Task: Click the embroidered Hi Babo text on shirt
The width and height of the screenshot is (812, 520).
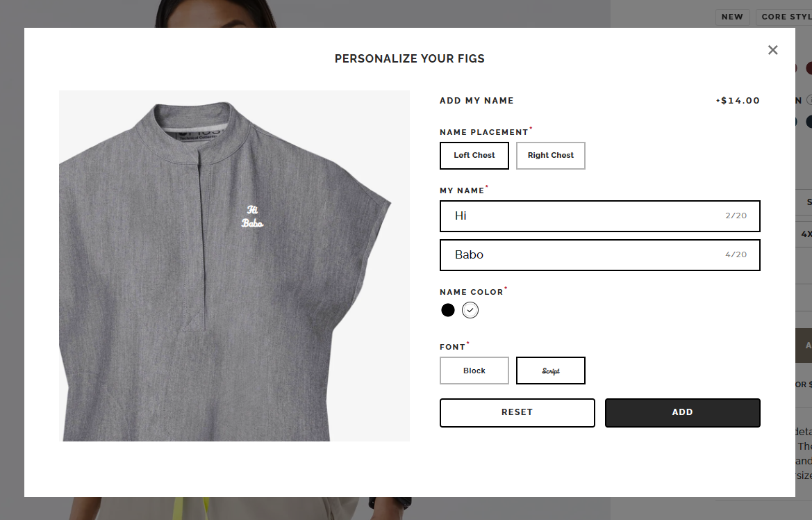Action: (x=252, y=217)
